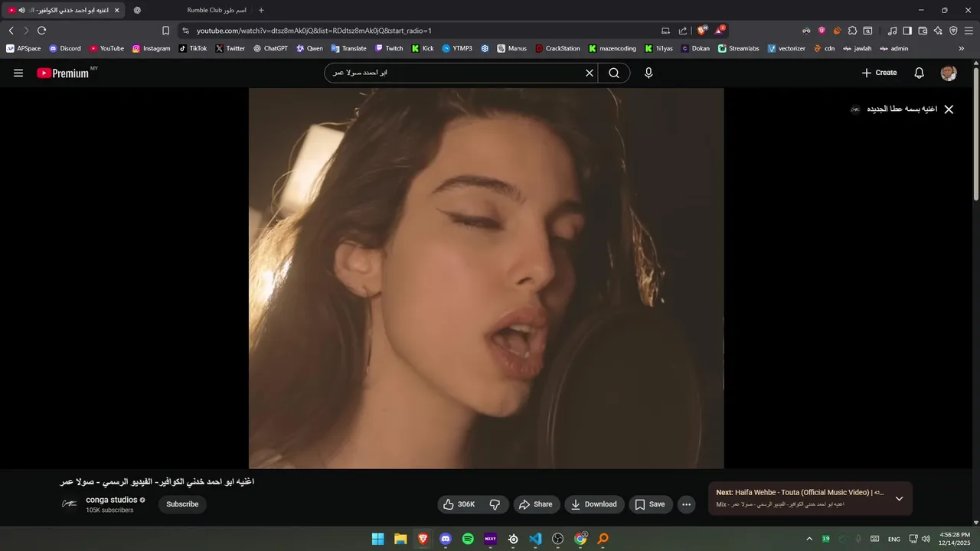This screenshot has height=551, width=980.
Task: Open Brave Wallet icon
Action: pyautogui.click(x=923, y=31)
